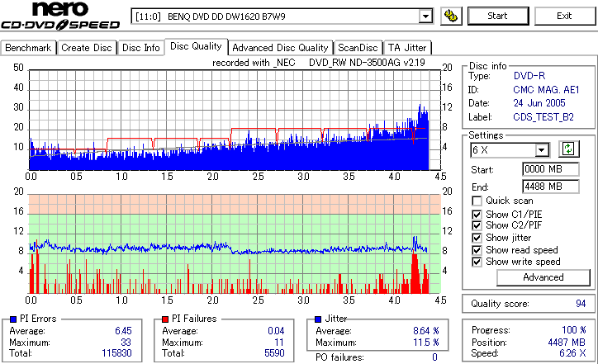Enable the Quick scan checkbox
This screenshot has width=598, height=364.
pos(477,201)
